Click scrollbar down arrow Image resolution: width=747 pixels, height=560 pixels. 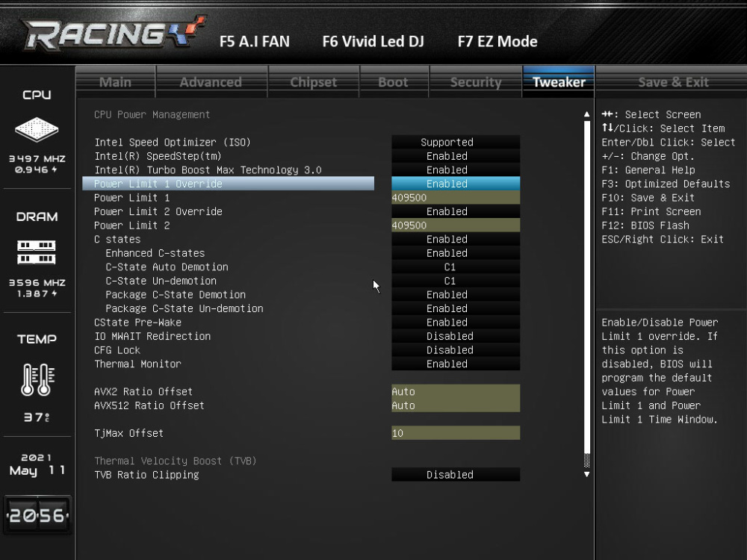586,474
